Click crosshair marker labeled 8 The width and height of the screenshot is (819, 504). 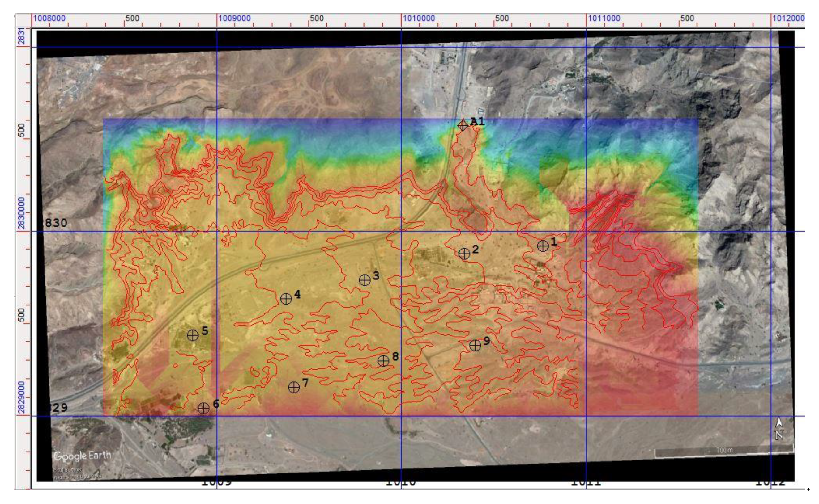coord(383,360)
